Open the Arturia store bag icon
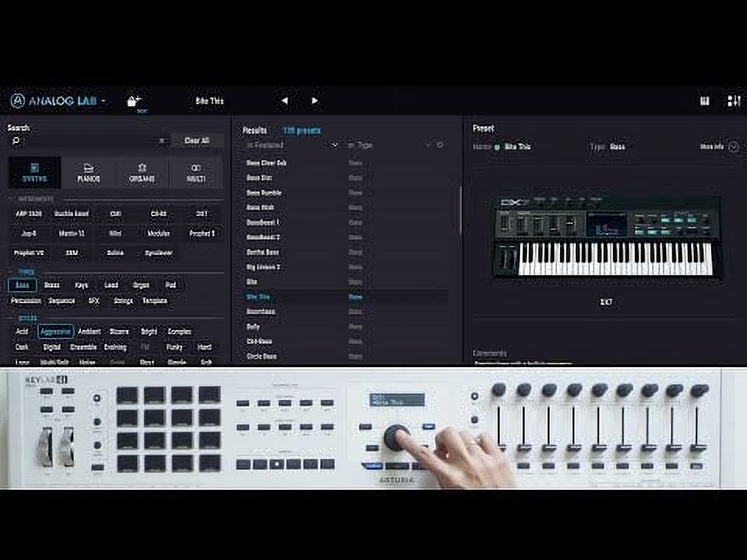Viewport: 747px width, 560px height. pyautogui.click(x=134, y=101)
